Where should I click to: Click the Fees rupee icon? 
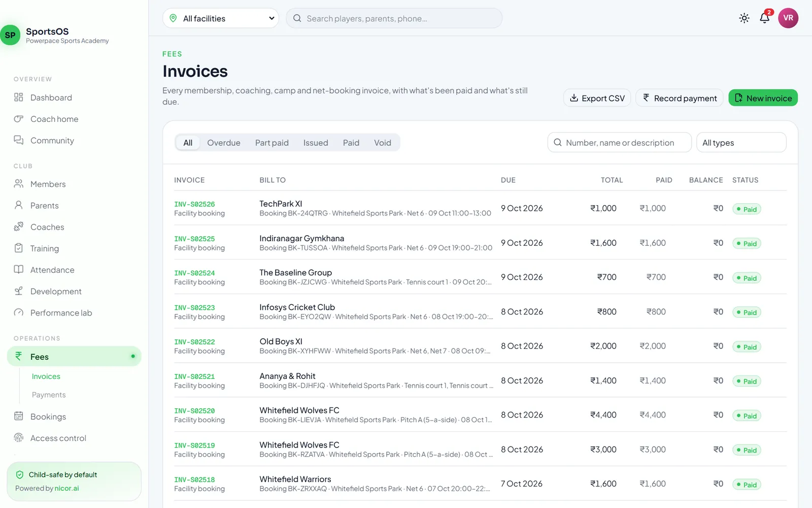[19, 357]
